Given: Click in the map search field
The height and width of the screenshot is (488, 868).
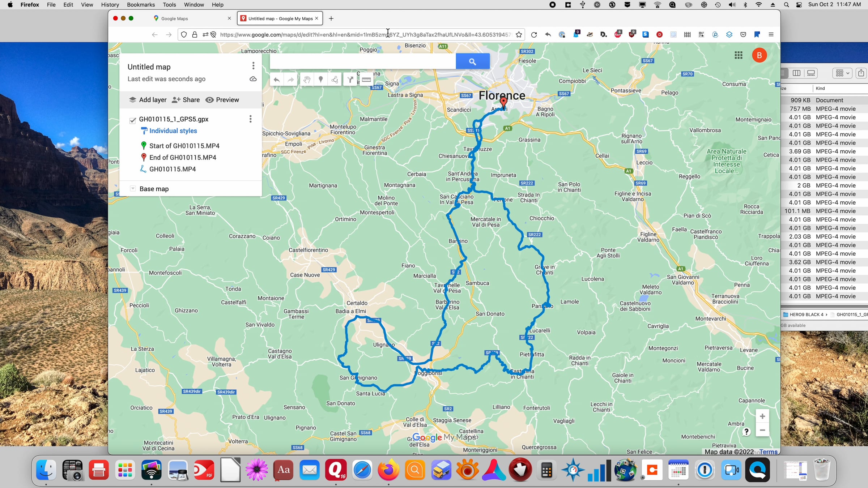Looking at the screenshot, I should [x=362, y=61].
